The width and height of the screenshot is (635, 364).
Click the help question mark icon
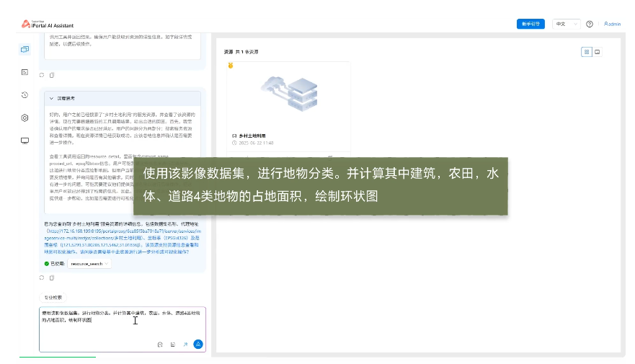(x=590, y=24)
